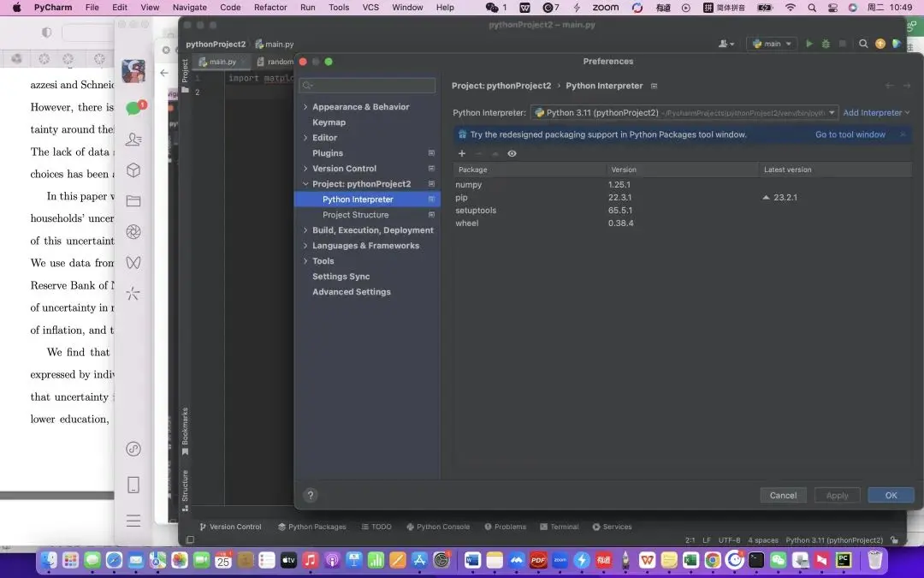
Task: Open Structure tool window stripe
Action: 185,490
